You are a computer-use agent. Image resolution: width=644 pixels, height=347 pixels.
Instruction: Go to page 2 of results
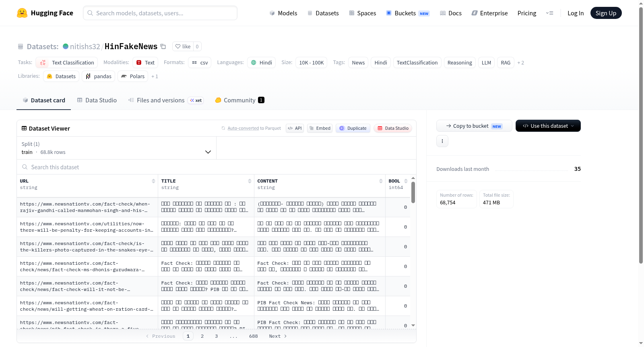pos(202,336)
